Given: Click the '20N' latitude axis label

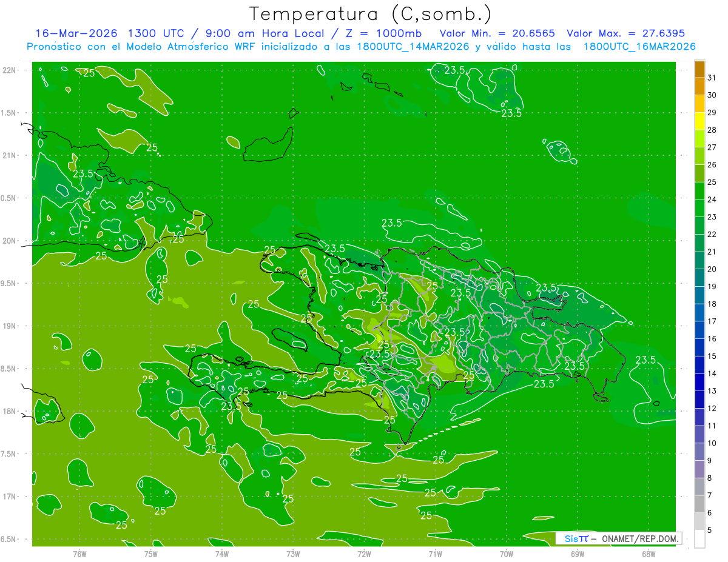Looking at the screenshot, I should (10, 241).
